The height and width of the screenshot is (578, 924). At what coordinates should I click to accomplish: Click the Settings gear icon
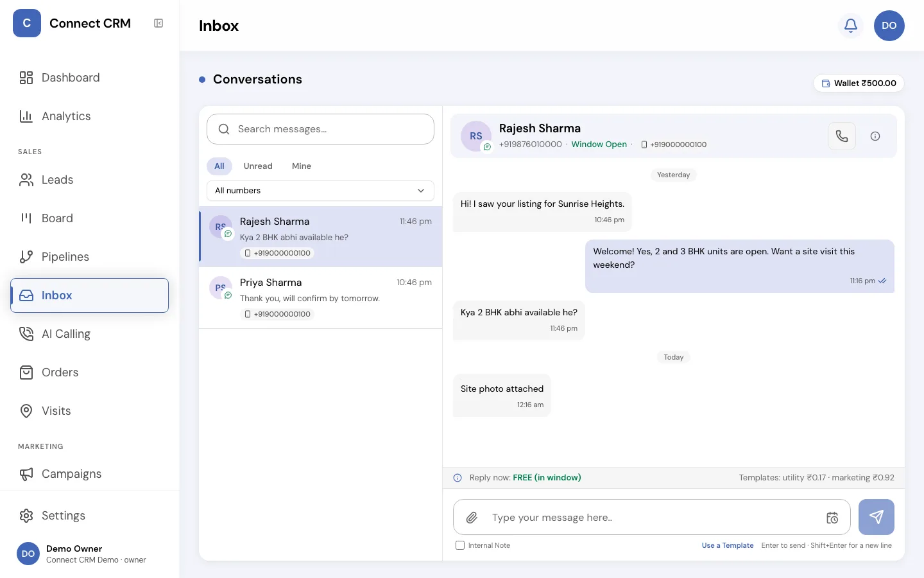pos(26,516)
